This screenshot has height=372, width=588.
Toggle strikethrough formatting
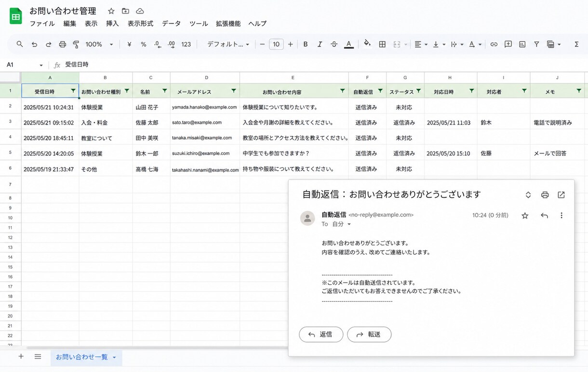[334, 44]
